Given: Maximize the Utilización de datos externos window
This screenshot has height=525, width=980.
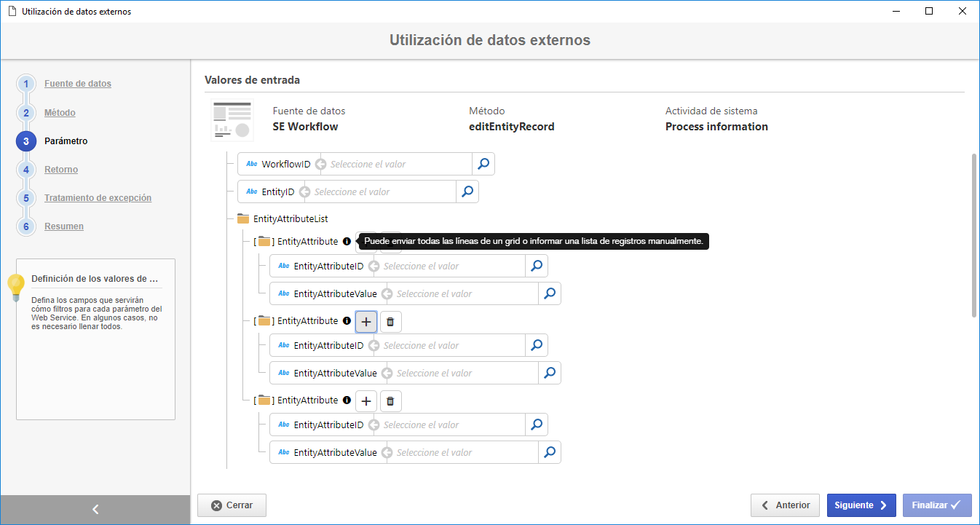Looking at the screenshot, I should (929, 11).
